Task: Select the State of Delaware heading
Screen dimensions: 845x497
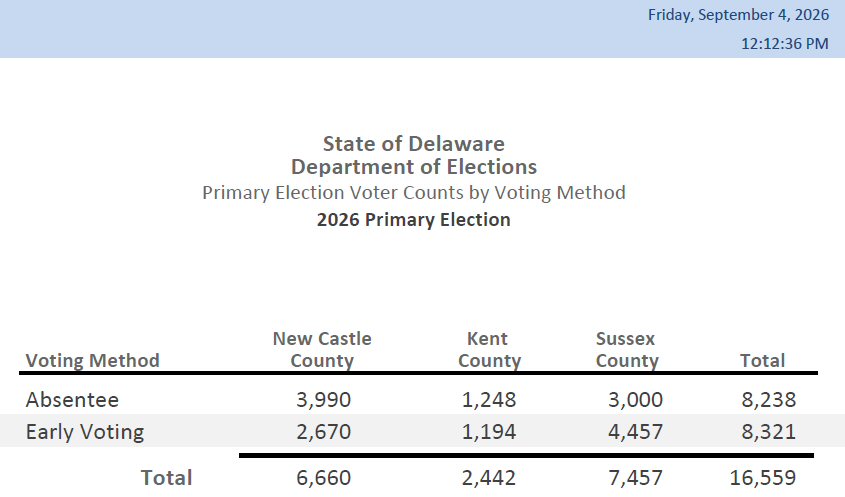Action: (x=414, y=143)
